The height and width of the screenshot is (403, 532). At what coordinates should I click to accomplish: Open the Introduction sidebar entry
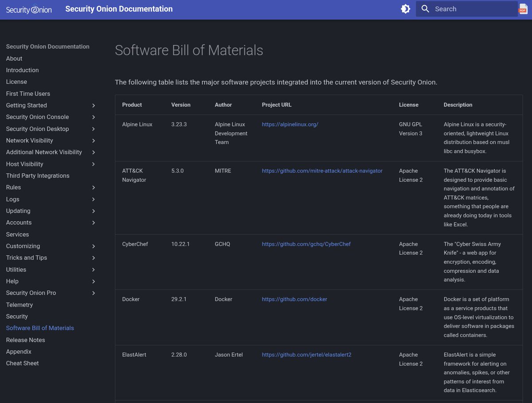[x=22, y=70]
